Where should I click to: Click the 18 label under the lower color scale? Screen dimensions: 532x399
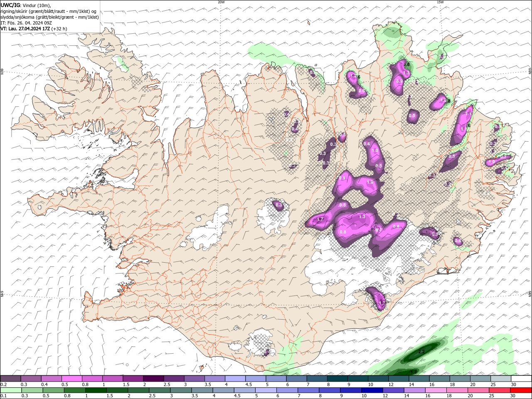(450, 396)
